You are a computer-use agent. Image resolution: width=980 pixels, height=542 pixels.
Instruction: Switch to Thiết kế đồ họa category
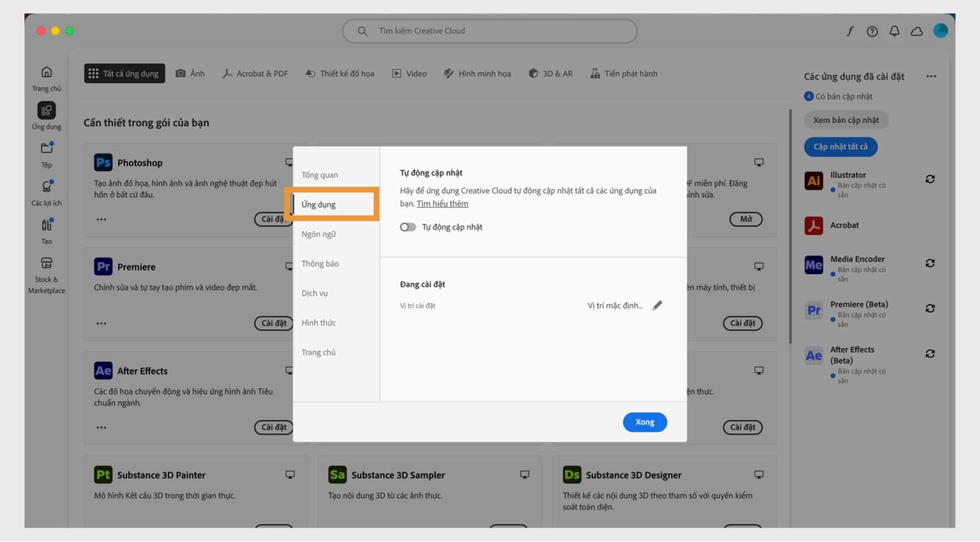[x=340, y=73]
